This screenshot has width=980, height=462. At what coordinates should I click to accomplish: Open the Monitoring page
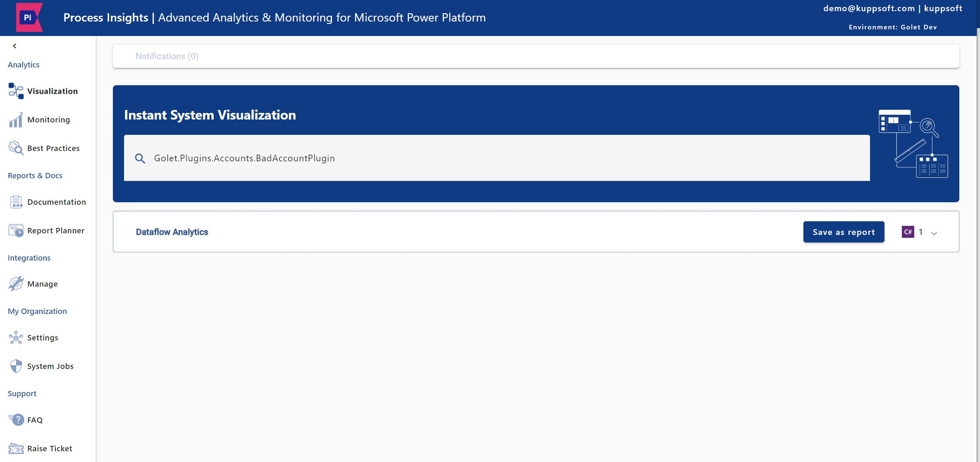click(49, 120)
